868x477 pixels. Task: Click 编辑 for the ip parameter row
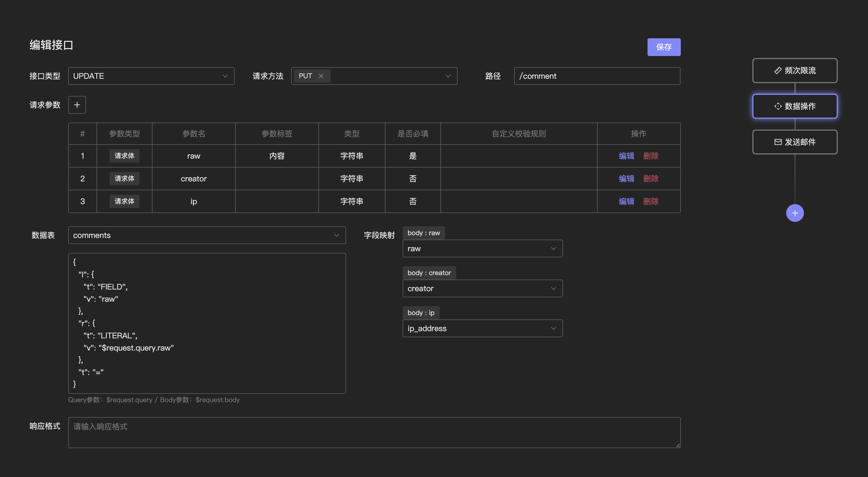pyautogui.click(x=626, y=201)
